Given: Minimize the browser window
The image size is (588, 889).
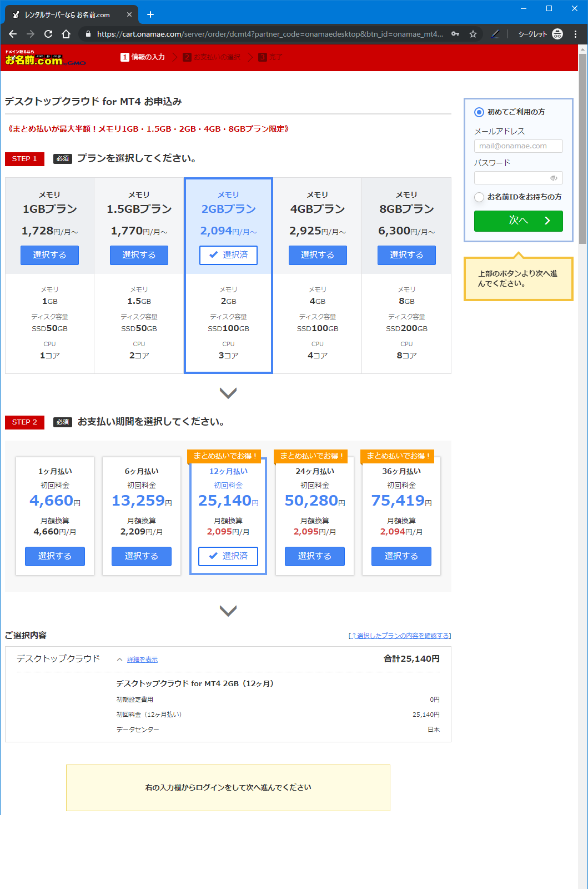Looking at the screenshot, I should point(524,8).
